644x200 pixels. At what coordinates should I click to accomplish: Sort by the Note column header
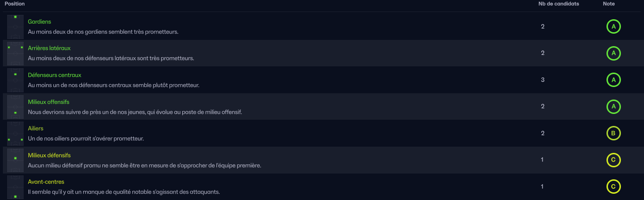pyautogui.click(x=608, y=4)
